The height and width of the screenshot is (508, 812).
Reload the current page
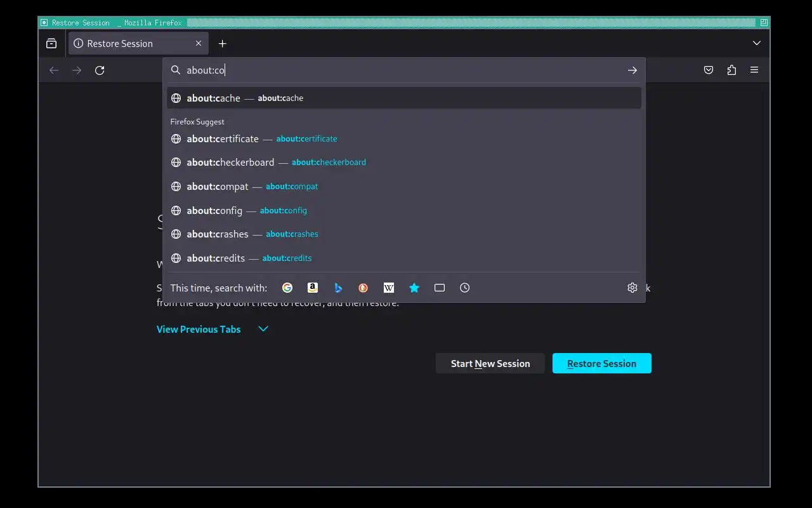click(x=100, y=70)
